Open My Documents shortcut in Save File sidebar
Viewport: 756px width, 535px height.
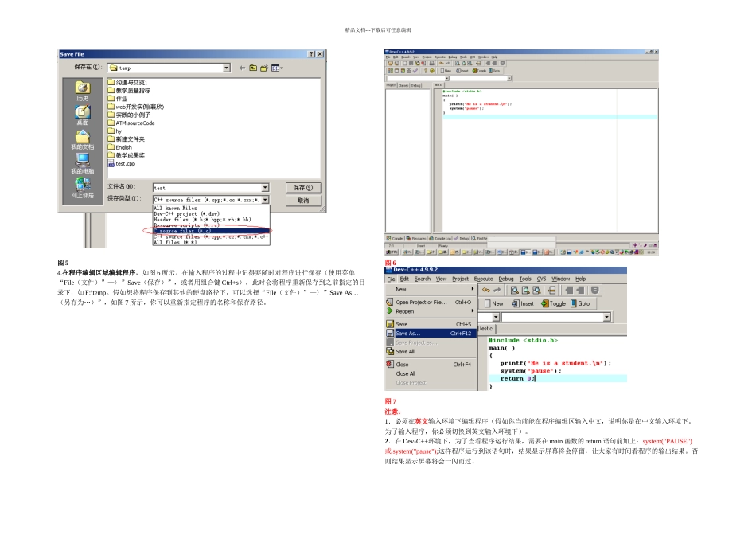pyautogui.click(x=83, y=140)
